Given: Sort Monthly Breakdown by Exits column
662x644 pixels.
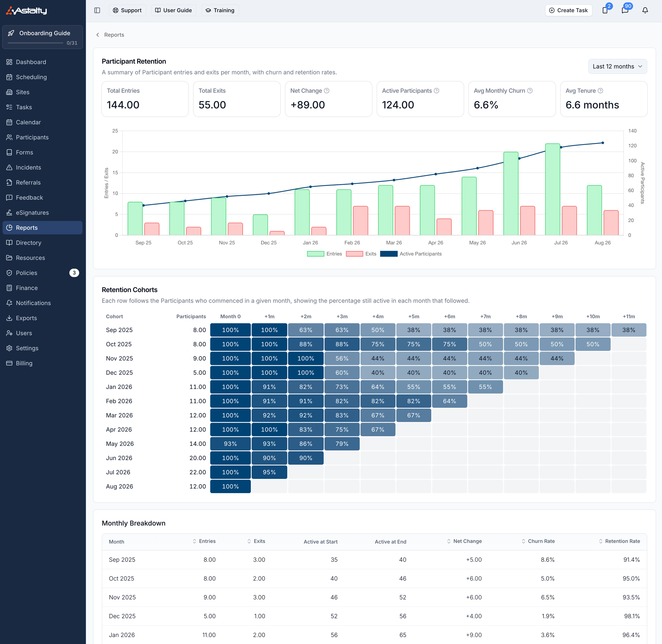Looking at the screenshot, I should pos(256,541).
